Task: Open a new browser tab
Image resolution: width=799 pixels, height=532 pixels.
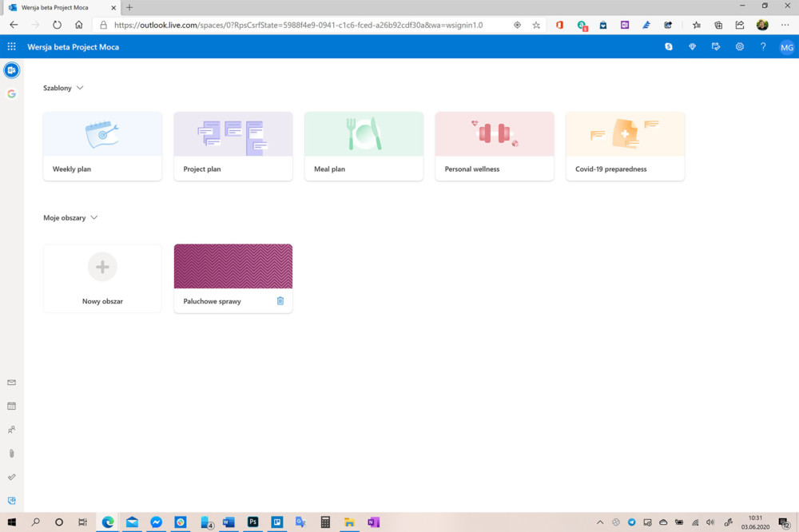Action: pos(129,7)
